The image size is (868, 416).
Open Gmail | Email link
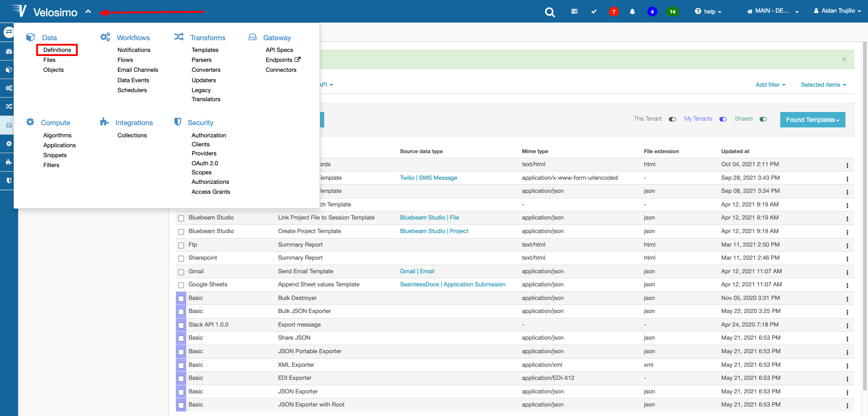(417, 271)
